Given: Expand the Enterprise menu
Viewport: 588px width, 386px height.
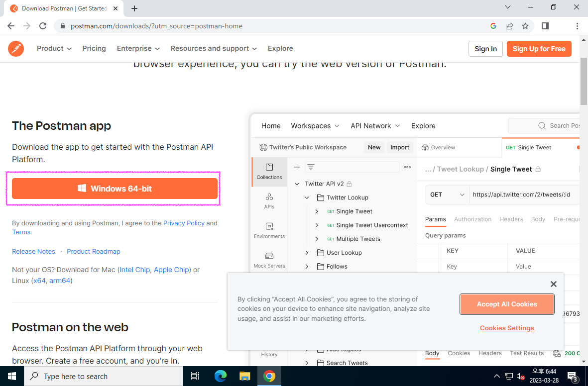Looking at the screenshot, I should pos(138,48).
